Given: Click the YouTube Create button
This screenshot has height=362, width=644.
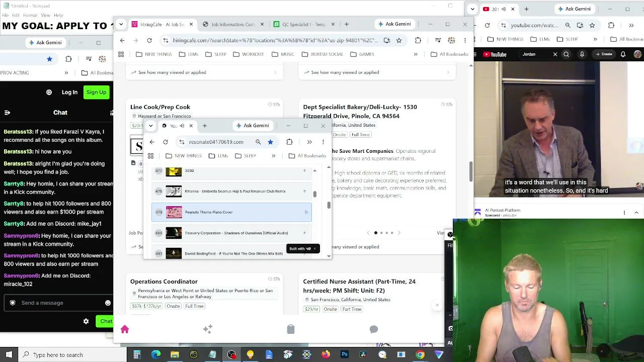Looking at the screenshot, I should 604,54.
